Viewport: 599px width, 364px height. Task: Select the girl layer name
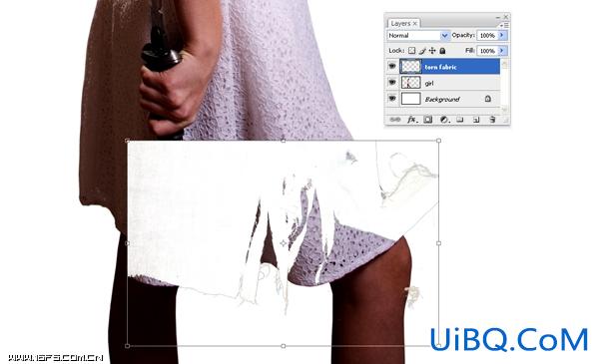click(x=429, y=83)
